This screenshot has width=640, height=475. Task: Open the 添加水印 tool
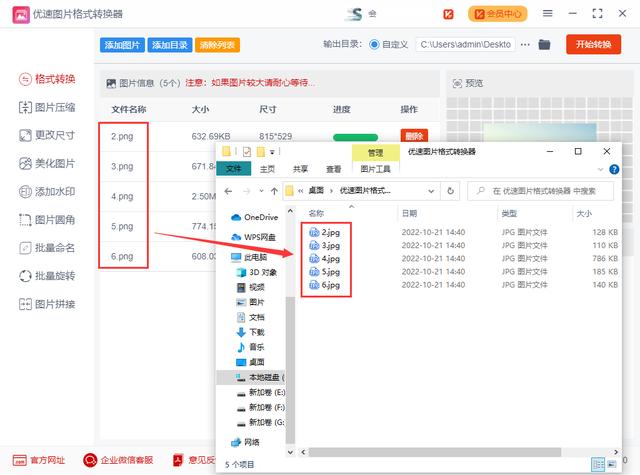coord(47,191)
